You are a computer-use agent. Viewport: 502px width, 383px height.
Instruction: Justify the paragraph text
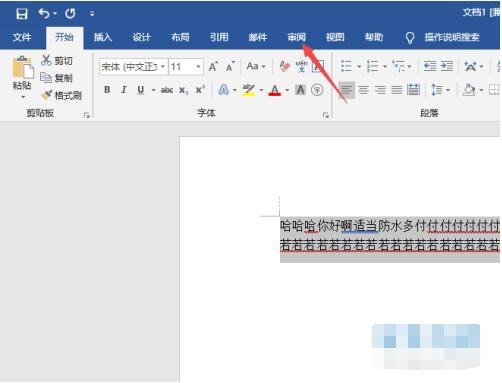pos(397,90)
